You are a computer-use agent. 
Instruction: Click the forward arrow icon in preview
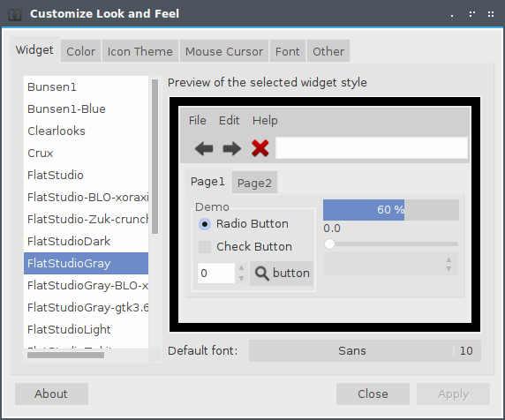[232, 148]
